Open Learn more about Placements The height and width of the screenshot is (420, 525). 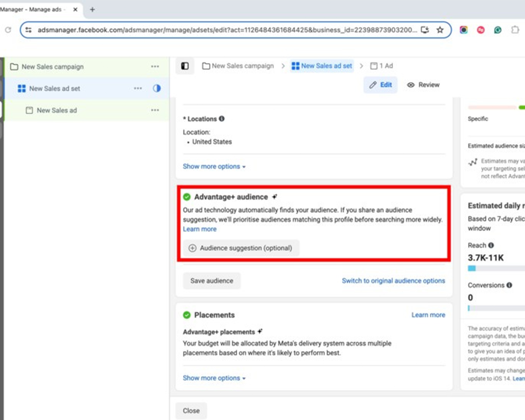(428, 315)
